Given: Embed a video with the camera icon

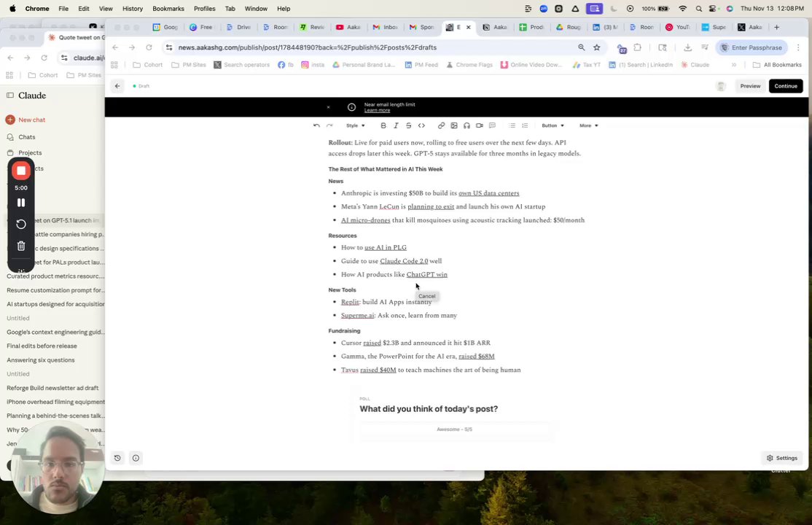Looking at the screenshot, I should click(x=480, y=125).
